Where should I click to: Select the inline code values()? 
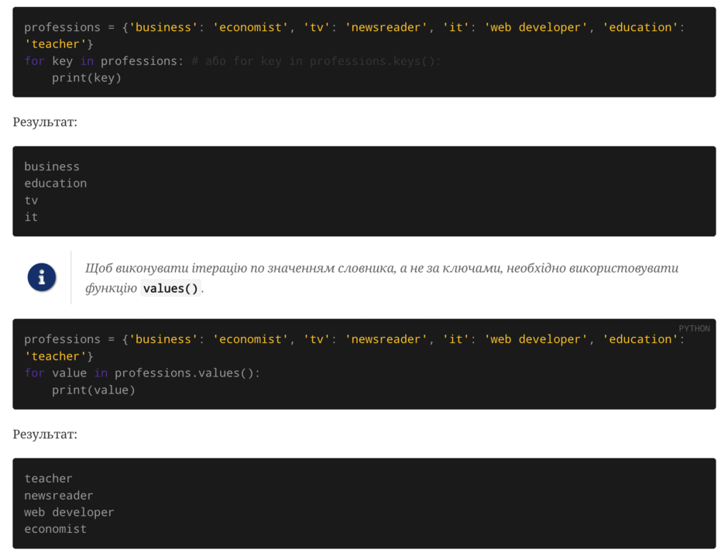[170, 288]
